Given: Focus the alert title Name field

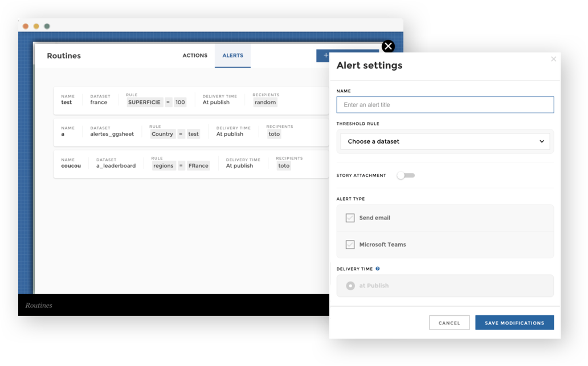Looking at the screenshot, I should tap(445, 105).
